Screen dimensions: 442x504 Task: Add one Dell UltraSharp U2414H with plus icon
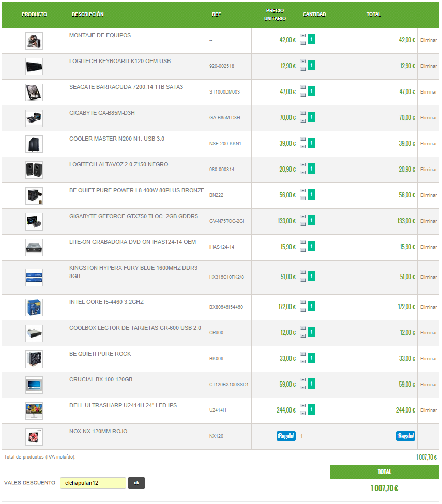point(303,406)
